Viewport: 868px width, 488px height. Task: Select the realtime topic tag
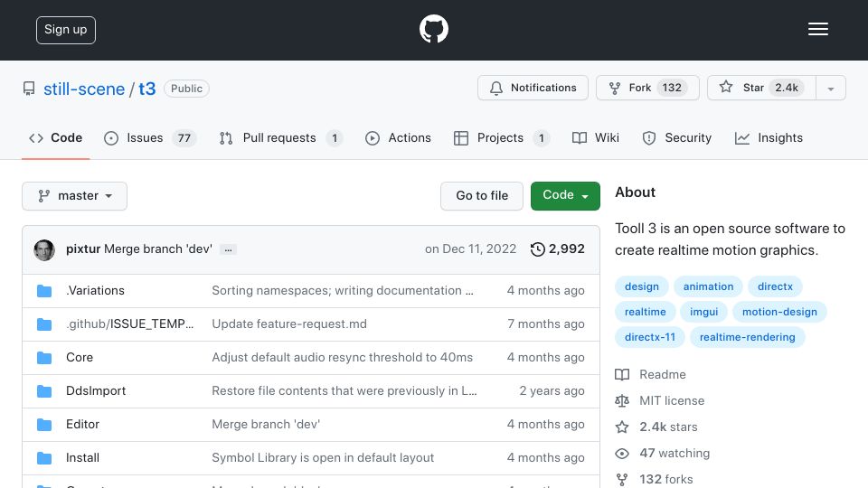click(645, 312)
